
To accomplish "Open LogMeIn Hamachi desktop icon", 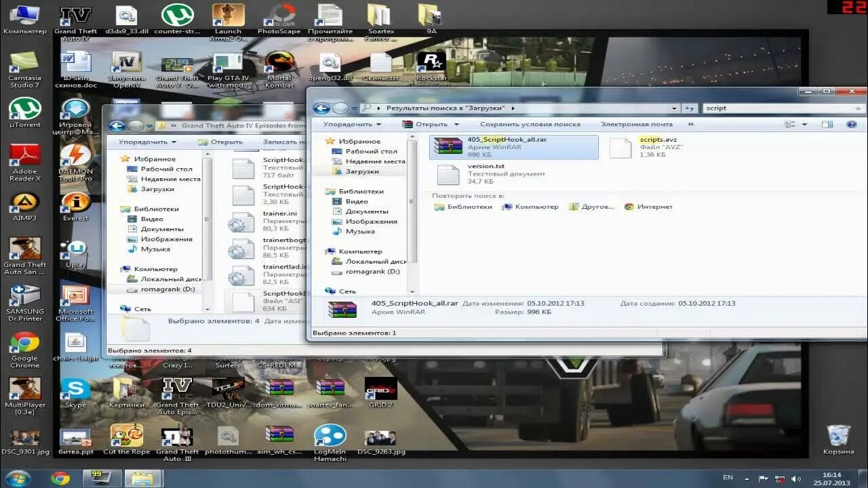I will [330, 443].
